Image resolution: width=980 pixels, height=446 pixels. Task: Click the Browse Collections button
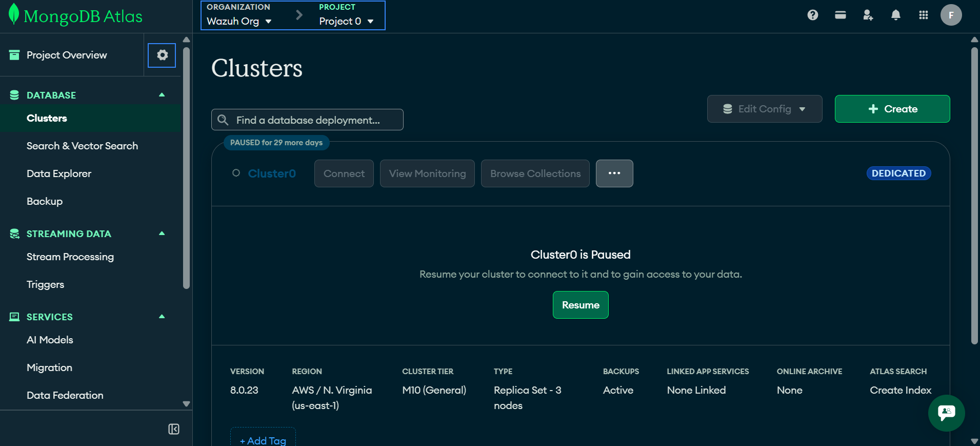[x=535, y=173]
